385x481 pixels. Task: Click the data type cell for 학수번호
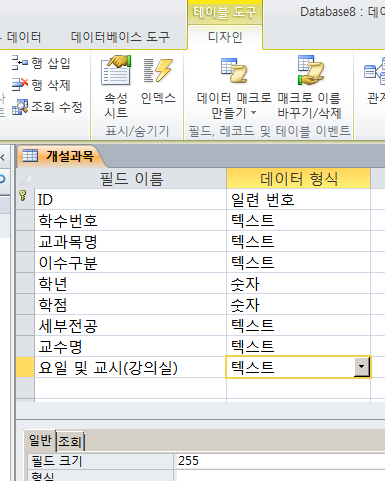(298, 220)
